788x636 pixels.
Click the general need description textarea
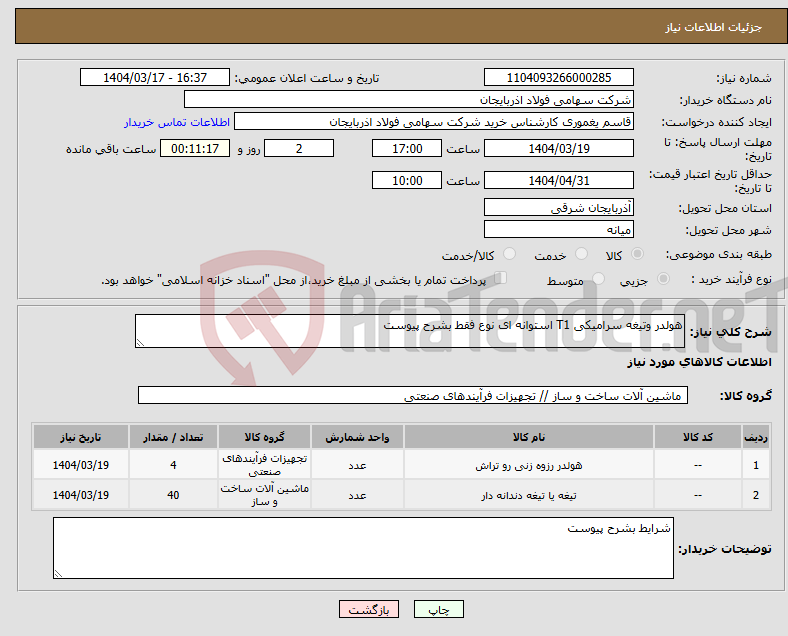[x=410, y=331]
